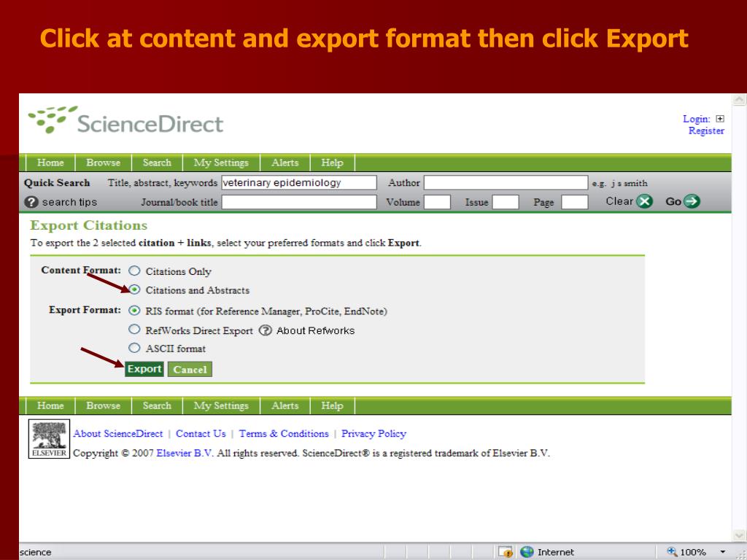Screen dimensions: 747x560
Task: Select ASCII format radio button
Action: tap(135, 348)
